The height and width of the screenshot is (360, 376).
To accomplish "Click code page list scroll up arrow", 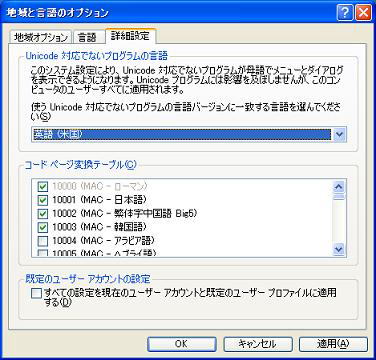I will 339,187.
